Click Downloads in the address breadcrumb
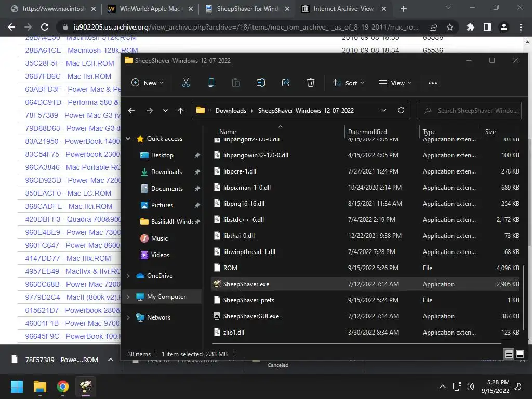Viewport: 532px width, 399px height. point(231,111)
